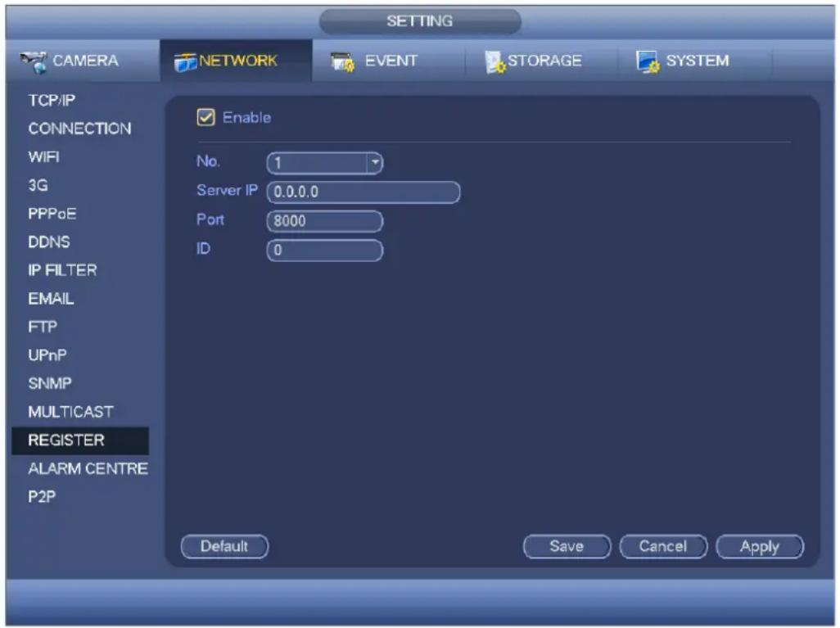840x628 pixels.
Task: Click the Server IP label
Action: pos(227,190)
